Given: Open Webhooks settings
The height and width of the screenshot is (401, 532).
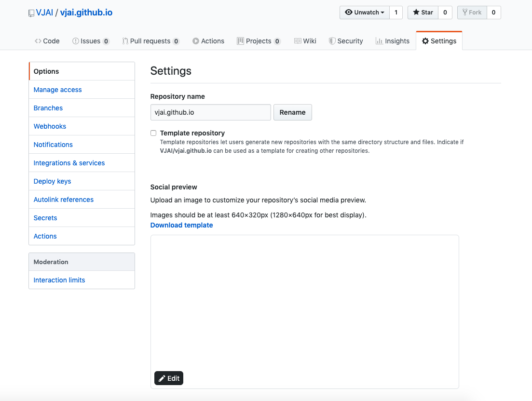Looking at the screenshot, I should tap(82, 126).
